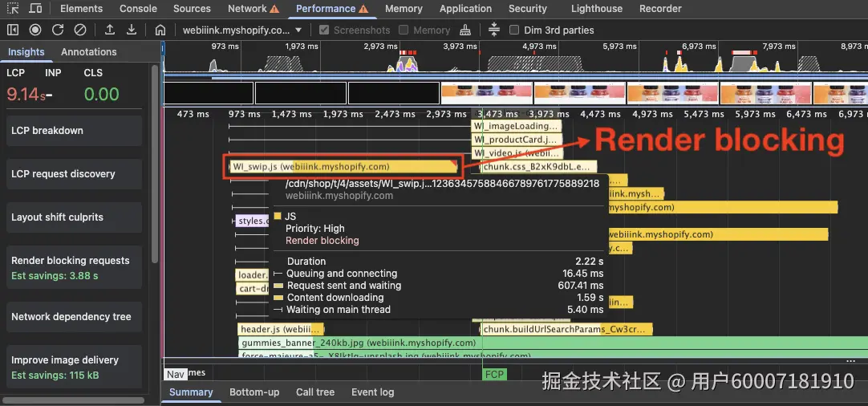Switch to the Sources tab

point(192,8)
